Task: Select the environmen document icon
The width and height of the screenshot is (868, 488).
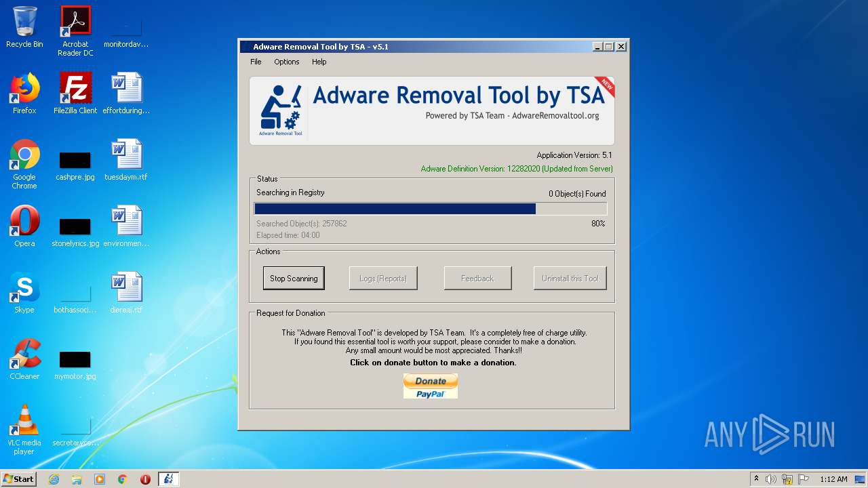Action: 126,226
